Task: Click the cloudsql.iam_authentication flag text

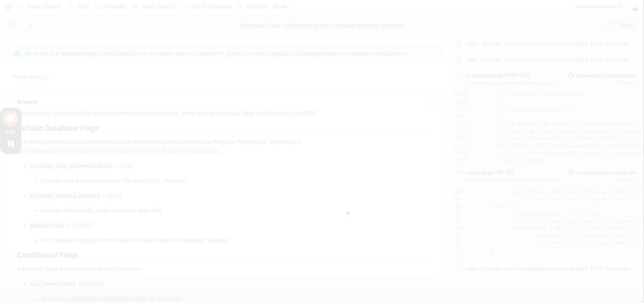Action: [70, 167]
